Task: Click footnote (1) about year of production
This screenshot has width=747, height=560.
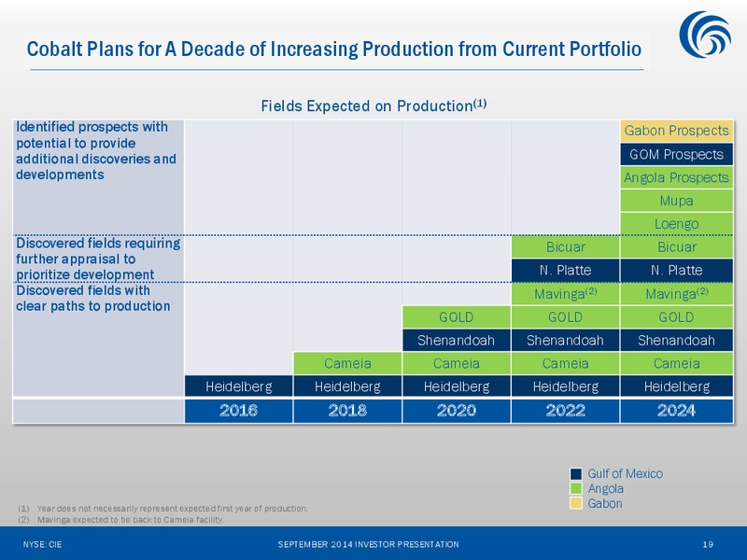Action: (x=162, y=509)
